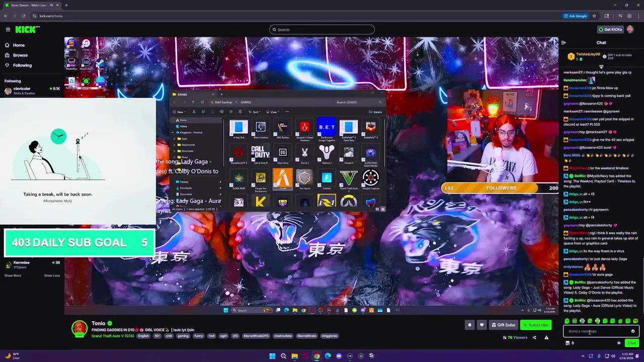Screen dimensions: 644x362
Task: Insert last emote in quick emote row
Action: [635, 321]
